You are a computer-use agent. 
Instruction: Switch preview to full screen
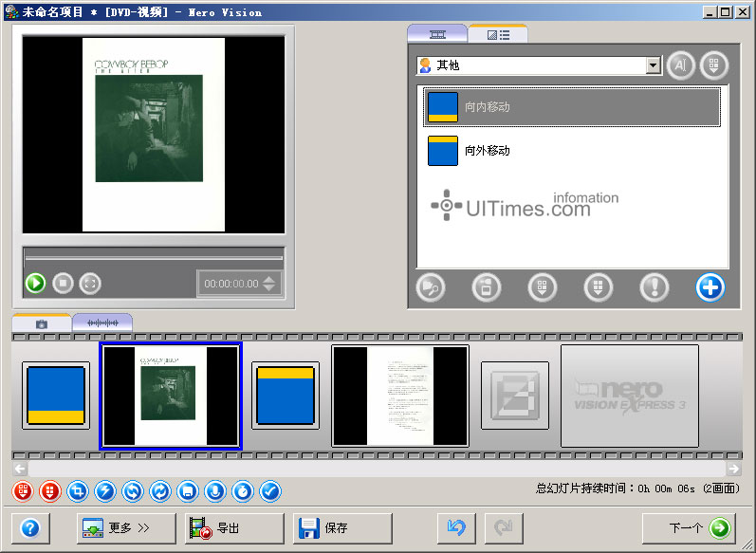pyautogui.click(x=90, y=283)
